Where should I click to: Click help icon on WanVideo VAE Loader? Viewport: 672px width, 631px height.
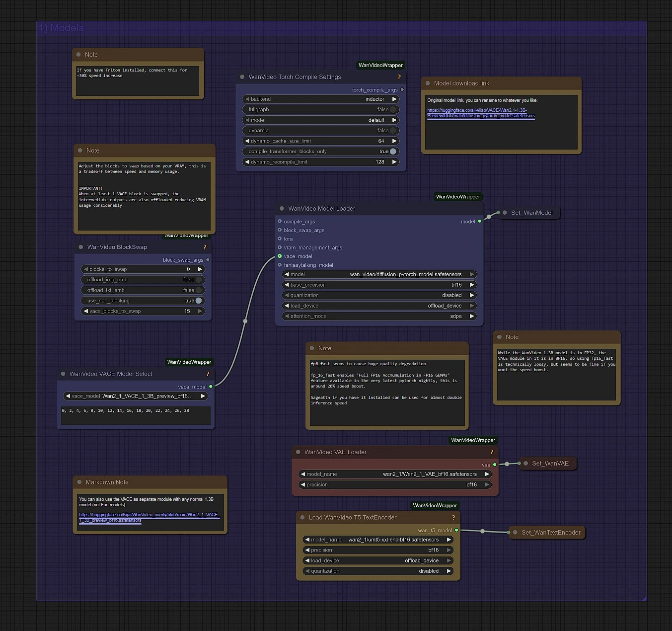(x=492, y=452)
